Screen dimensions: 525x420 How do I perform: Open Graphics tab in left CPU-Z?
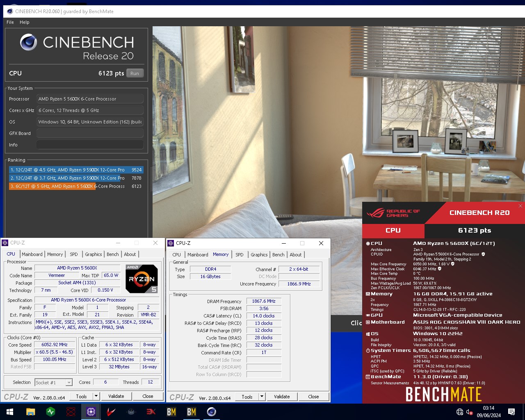pos(94,254)
